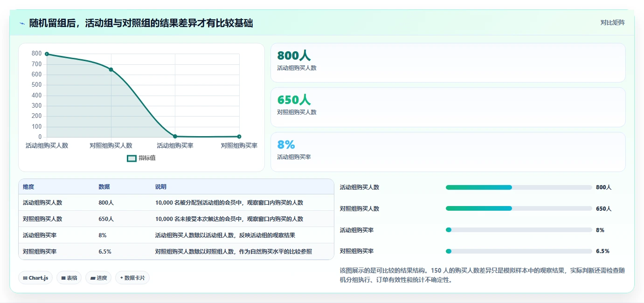Click the 数据卡片 tag chip

click(x=132, y=278)
